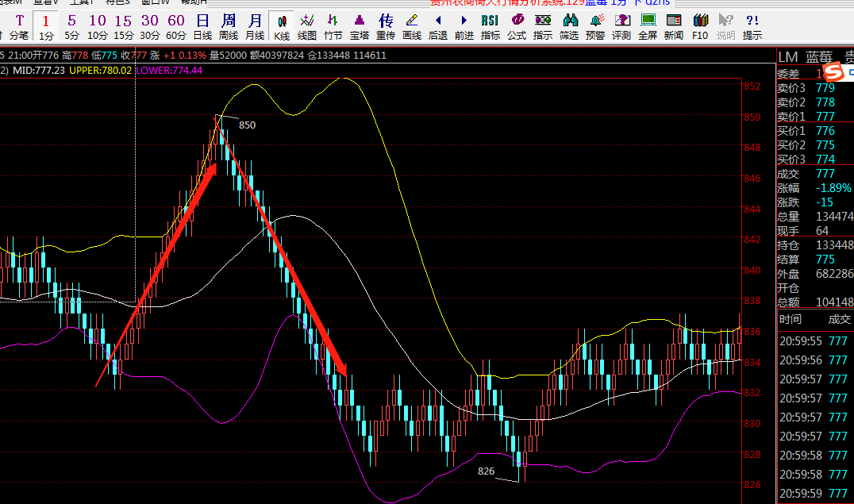The width and height of the screenshot is (854, 504).
Task: Change chart to 竹节 bar style
Action: (333, 27)
